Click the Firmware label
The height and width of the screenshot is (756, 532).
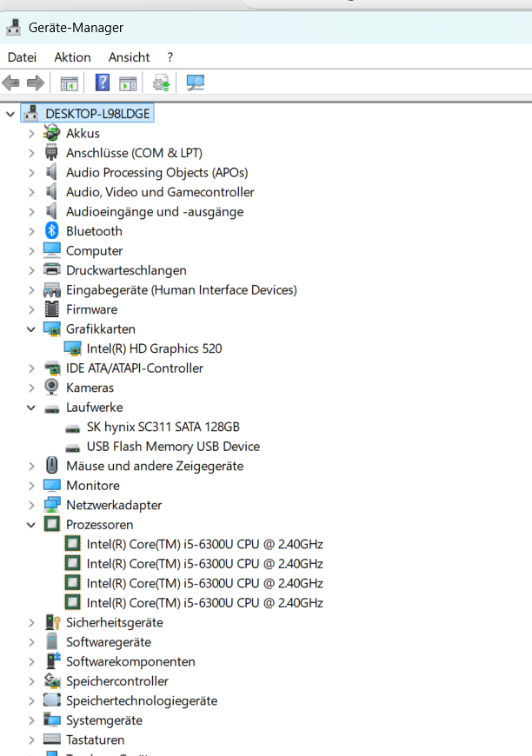point(91,309)
